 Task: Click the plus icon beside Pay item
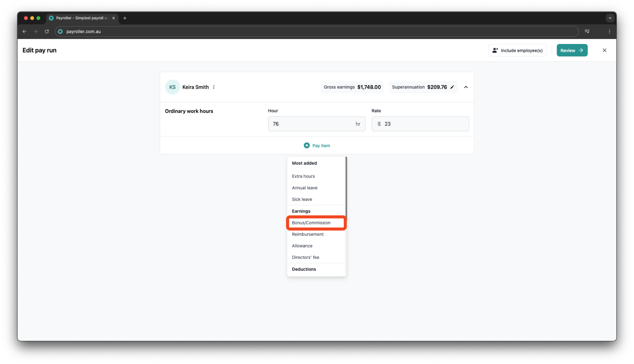click(x=306, y=145)
